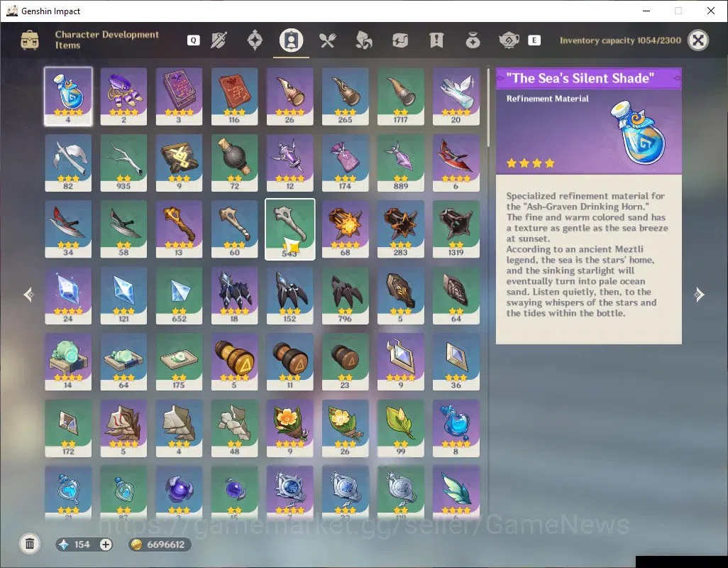Open the Gadgets tab icon
728x568 pixels.
(399, 40)
